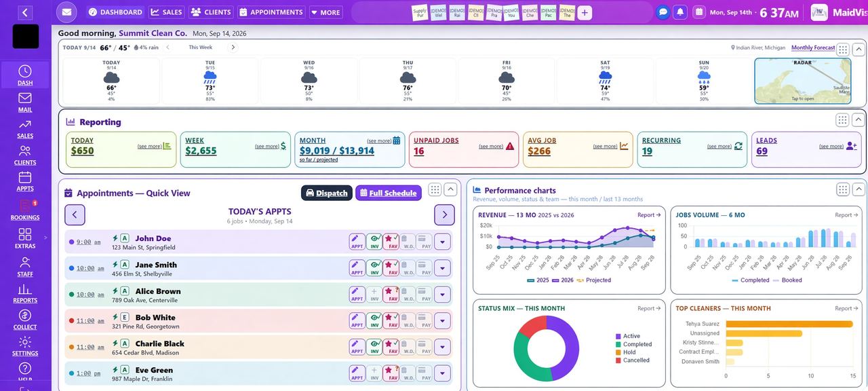Open DASHBOARD in the top navigation
Screen dimensions: 868x391
click(115, 12)
